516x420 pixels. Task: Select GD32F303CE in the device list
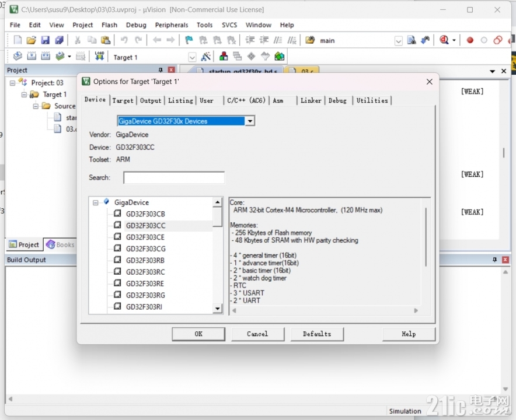tap(145, 237)
